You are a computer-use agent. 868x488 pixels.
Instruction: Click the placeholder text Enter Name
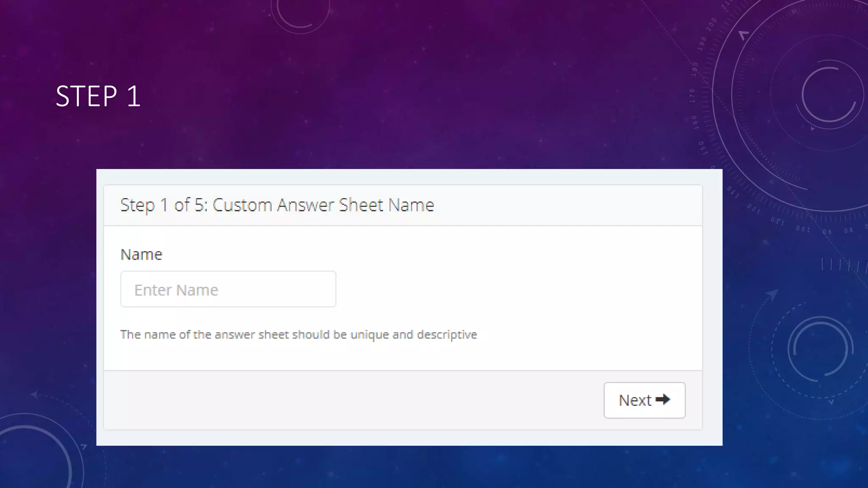(x=176, y=290)
